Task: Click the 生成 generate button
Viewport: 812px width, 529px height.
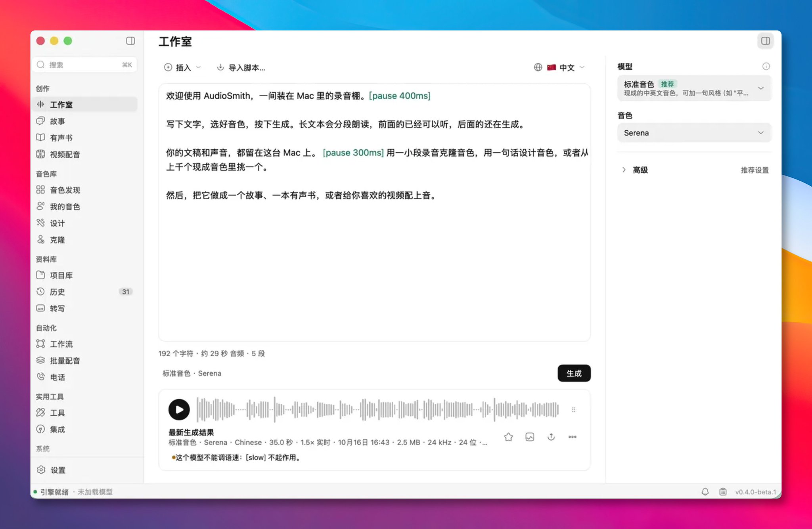Action: click(x=574, y=373)
